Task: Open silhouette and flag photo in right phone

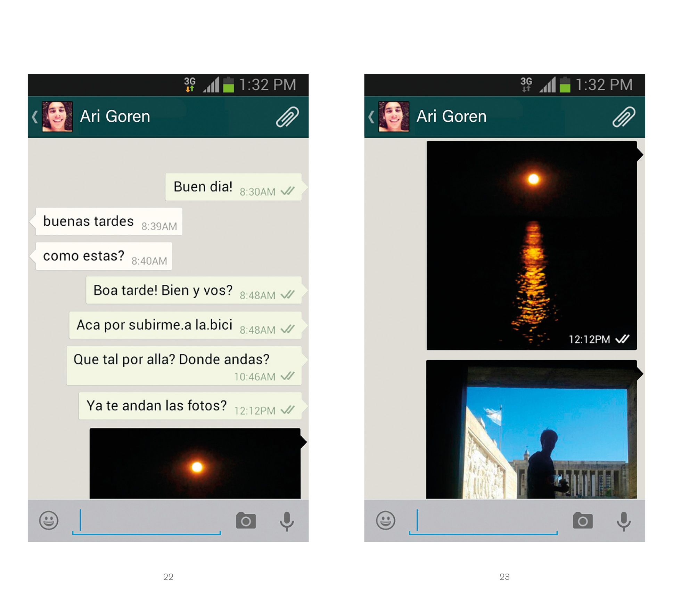Action: coord(532,429)
